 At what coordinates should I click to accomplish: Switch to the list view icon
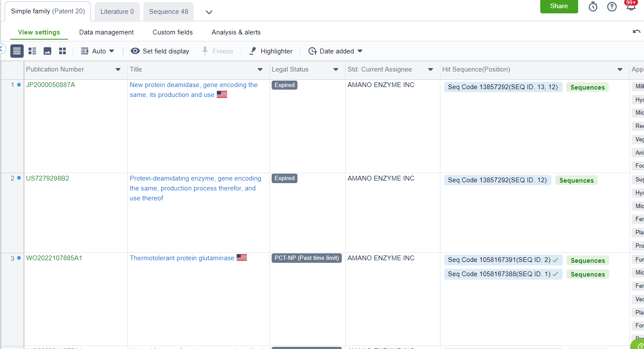17,51
